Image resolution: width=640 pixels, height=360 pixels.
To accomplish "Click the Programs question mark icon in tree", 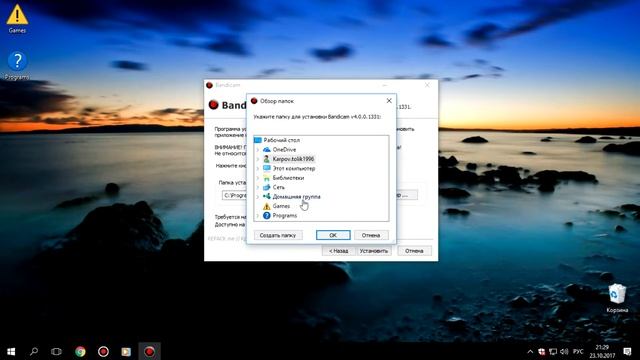I will [x=267, y=215].
